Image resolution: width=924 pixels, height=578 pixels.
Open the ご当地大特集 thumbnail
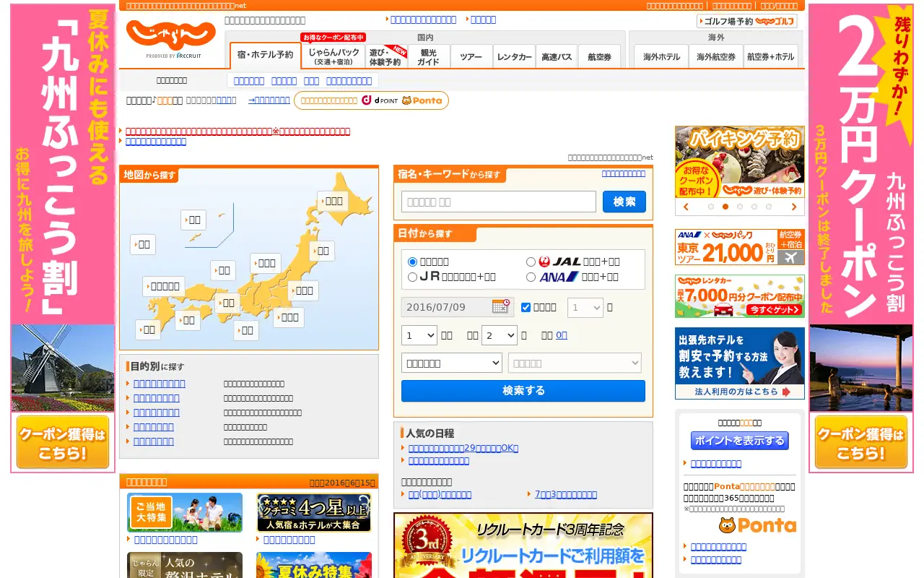click(x=185, y=512)
